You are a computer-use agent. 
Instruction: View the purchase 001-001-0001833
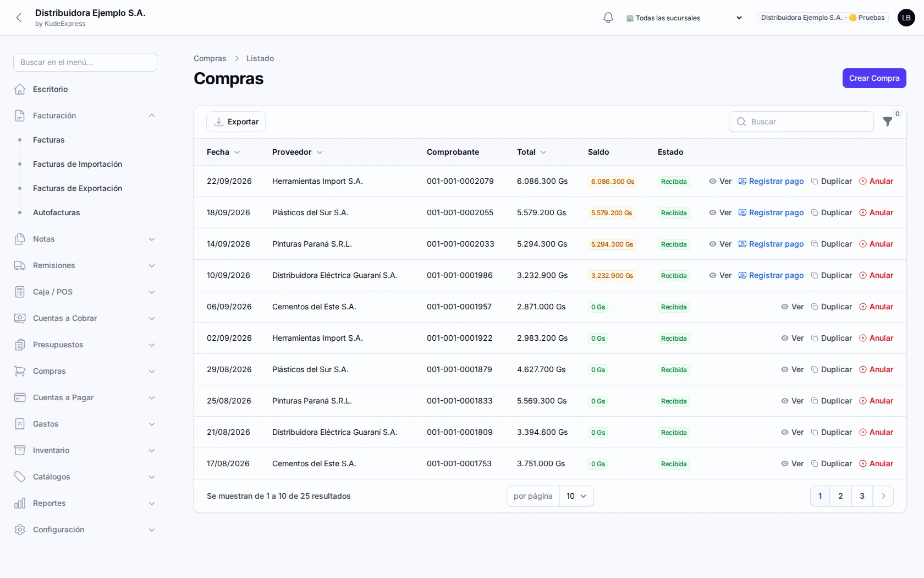pos(793,401)
